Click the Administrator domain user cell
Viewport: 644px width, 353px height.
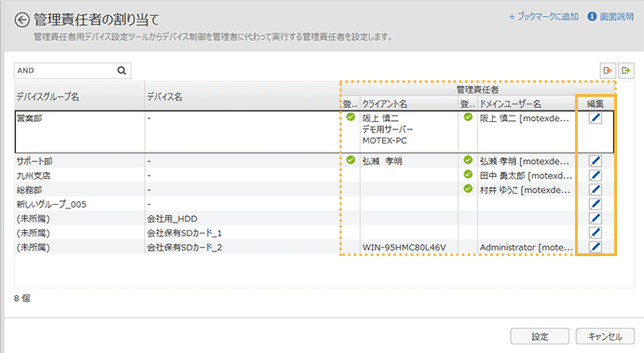point(527,247)
